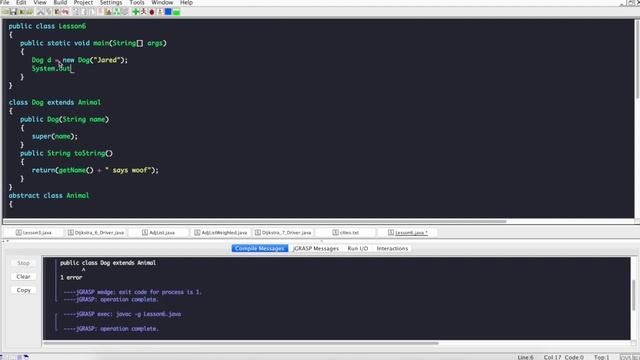Click the 'class Dog extends Animal' line
Screen dimensions: 640x360
[x=55, y=102]
